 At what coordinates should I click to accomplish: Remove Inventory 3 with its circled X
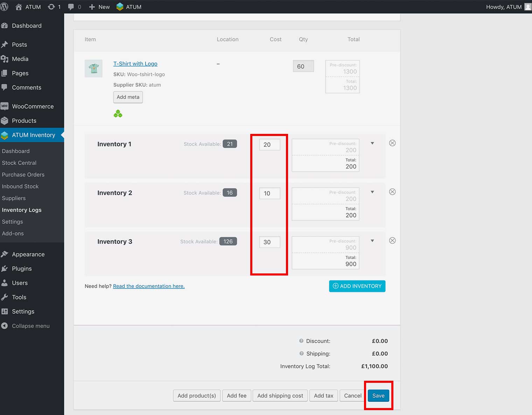392,241
